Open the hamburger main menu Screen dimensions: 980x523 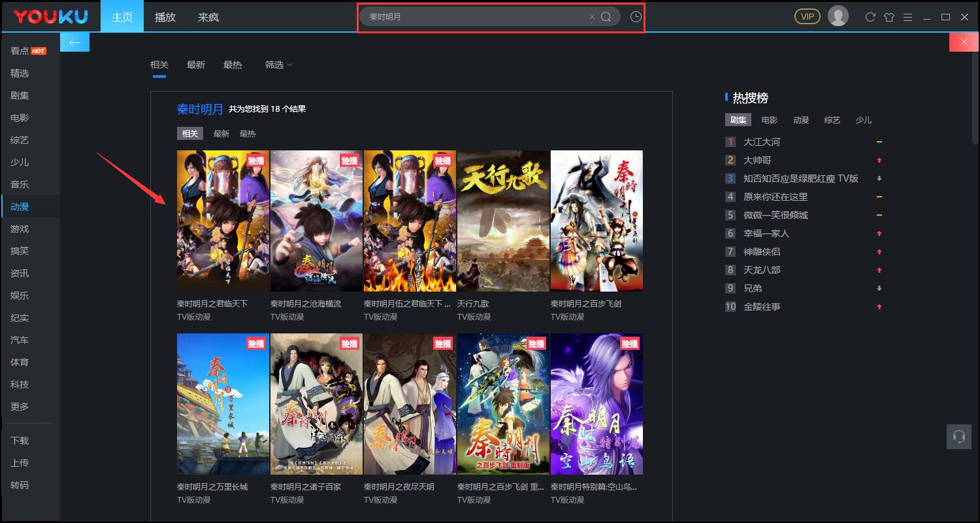[x=909, y=17]
